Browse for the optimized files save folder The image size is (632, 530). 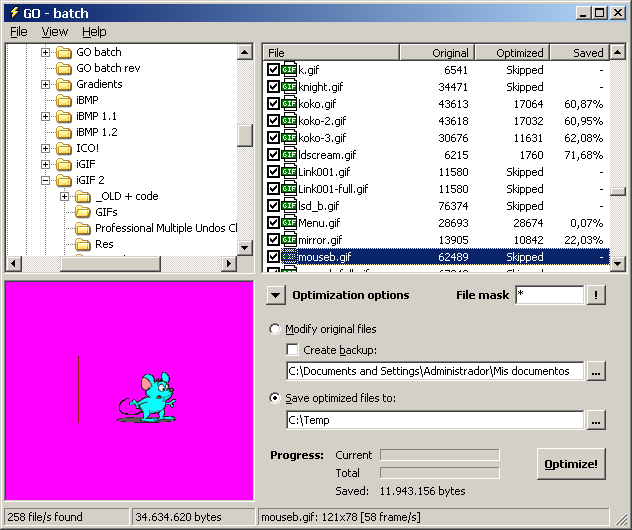point(596,421)
